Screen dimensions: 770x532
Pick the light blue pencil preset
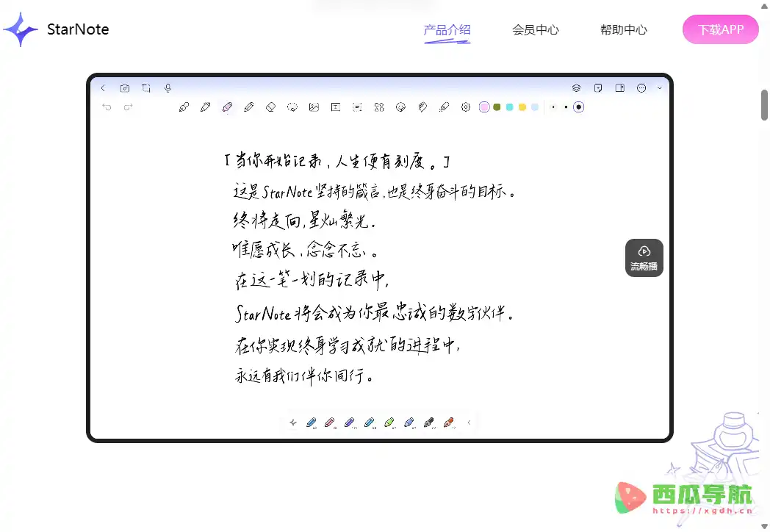tap(370, 423)
